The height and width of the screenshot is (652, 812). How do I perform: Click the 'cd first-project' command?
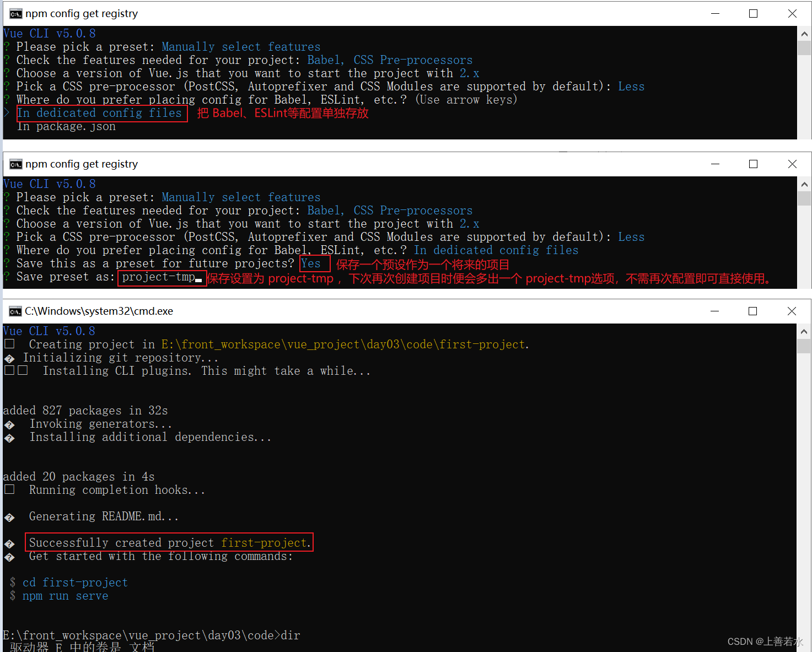pos(75,583)
